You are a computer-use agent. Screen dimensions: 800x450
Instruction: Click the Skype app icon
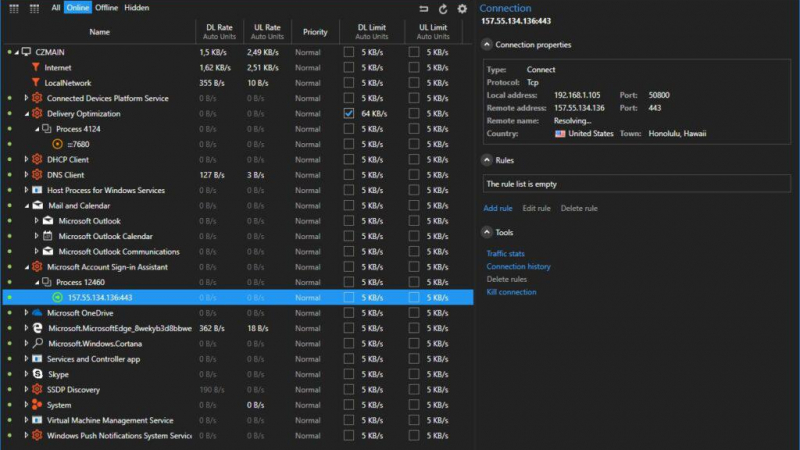point(37,374)
